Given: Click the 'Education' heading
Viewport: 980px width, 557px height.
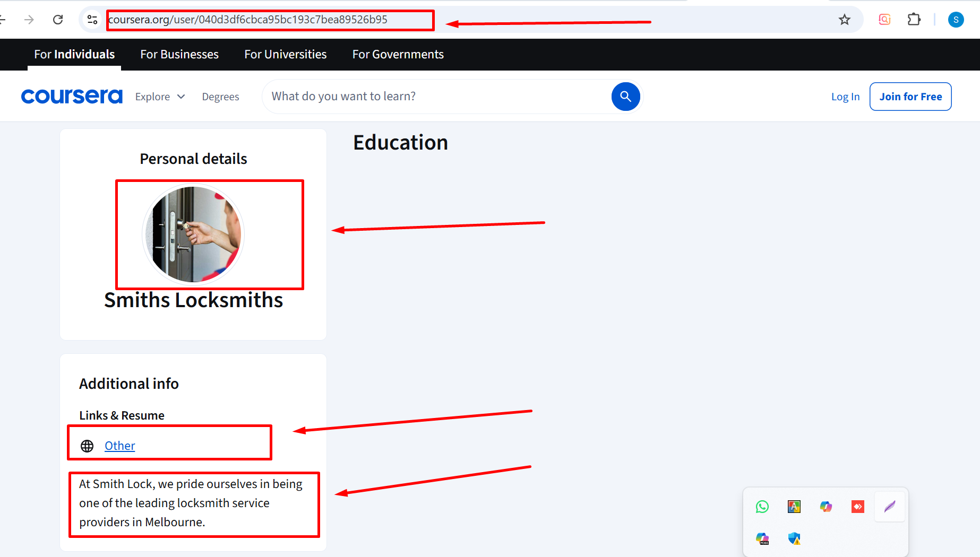Looking at the screenshot, I should pos(400,143).
